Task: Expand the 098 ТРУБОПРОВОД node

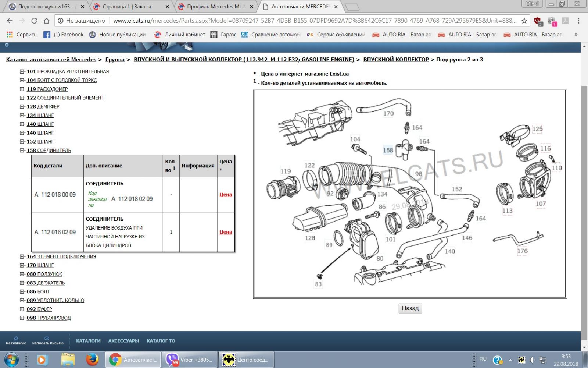Action: click(x=22, y=318)
